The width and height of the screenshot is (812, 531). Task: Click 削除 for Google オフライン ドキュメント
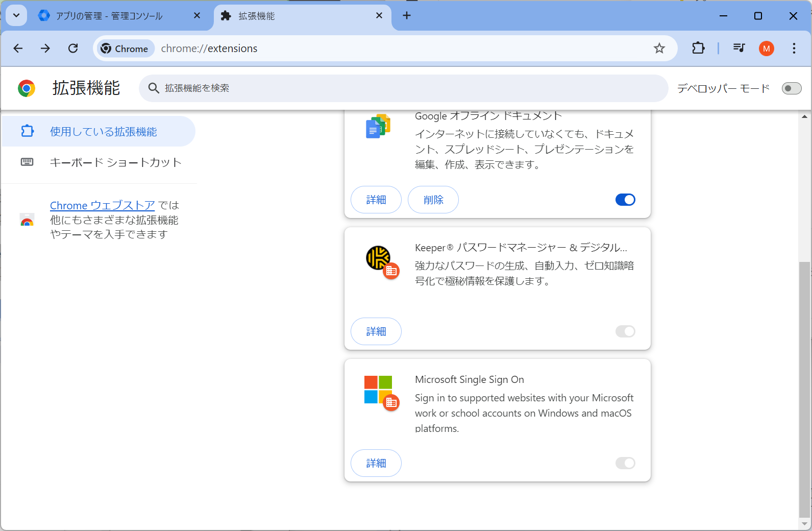433,200
